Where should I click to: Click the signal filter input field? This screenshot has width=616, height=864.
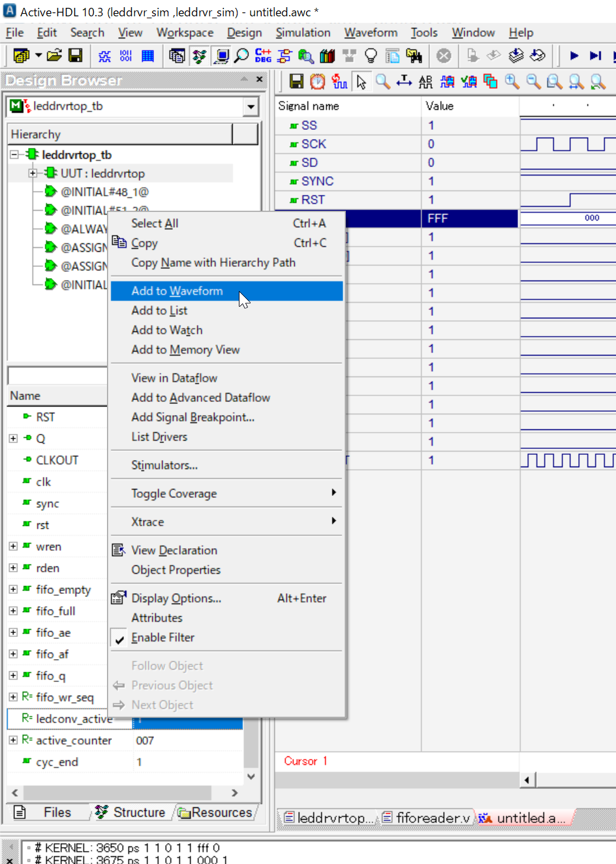tap(57, 376)
